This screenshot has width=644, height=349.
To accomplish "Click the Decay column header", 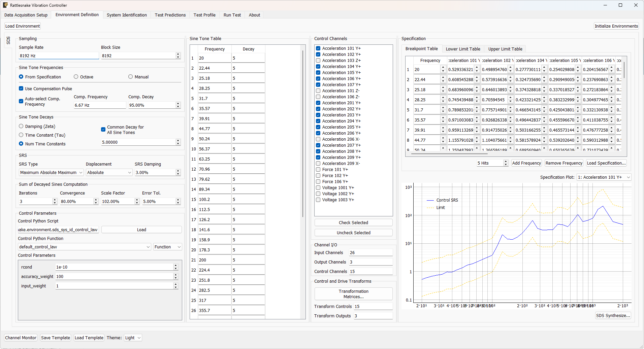I will click(248, 49).
